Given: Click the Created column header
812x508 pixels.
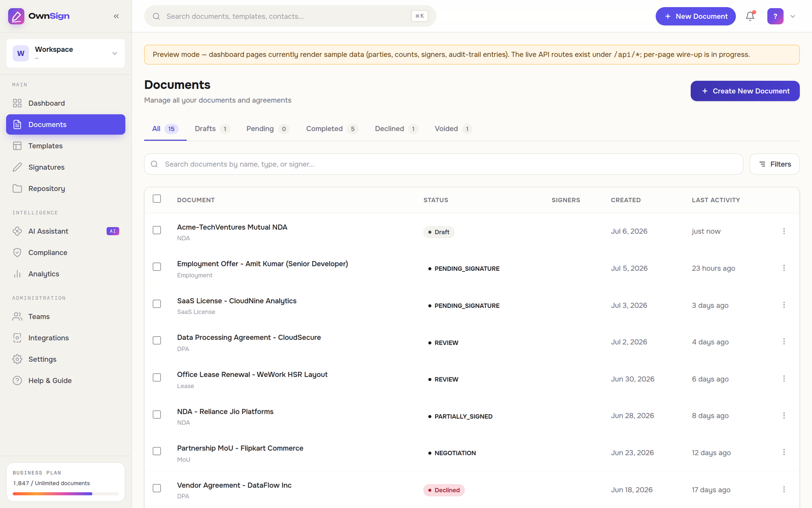Looking at the screenshot, I should click(625, 200).
